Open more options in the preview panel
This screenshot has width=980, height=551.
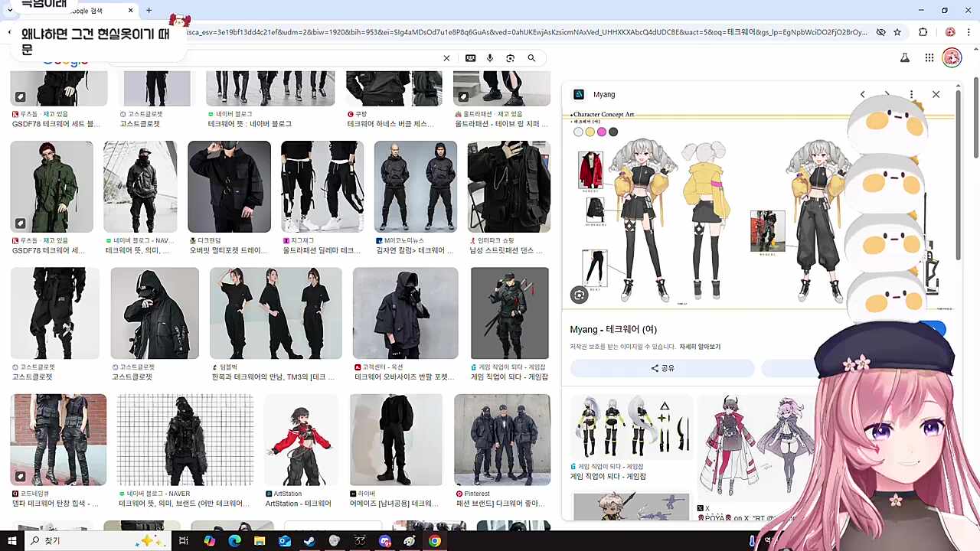coord(911,94)
